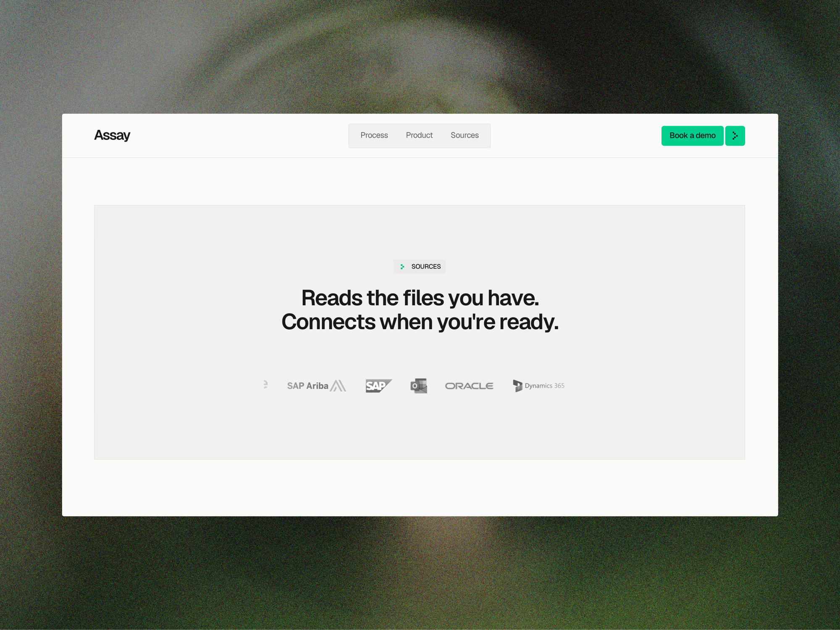Click the green icon in SOURCES badge
This screenshot has width=840, height=630.
click(x=402, y=267)
